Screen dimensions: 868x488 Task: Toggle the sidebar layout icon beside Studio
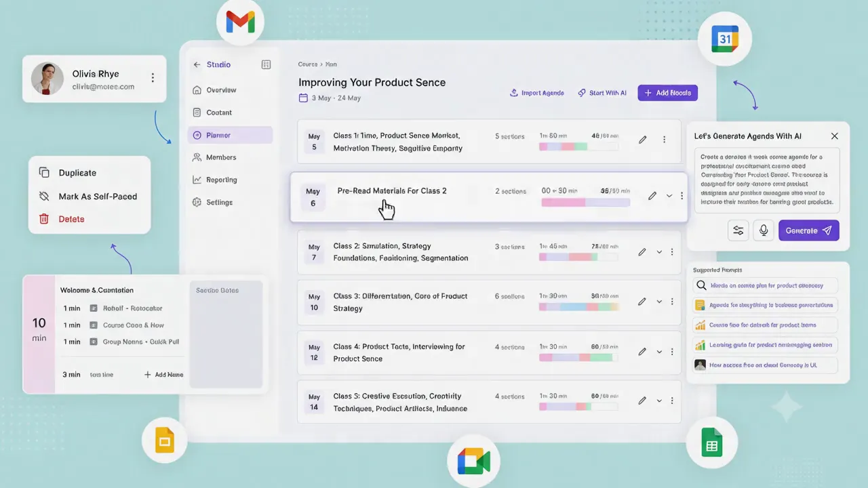266,65
